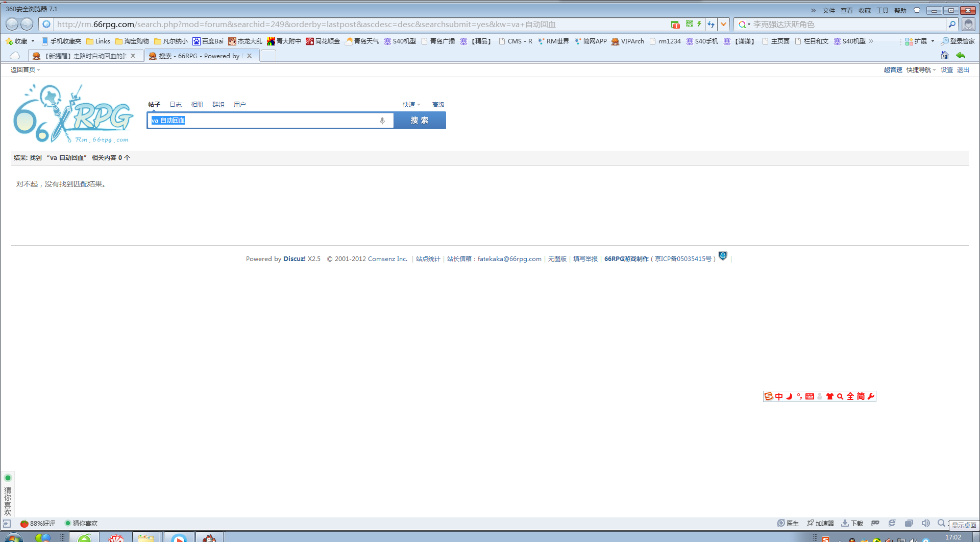Screen dimensions: 980x542
Task: Click the magnifier button beside browser search box
Action: coord(952,24)
